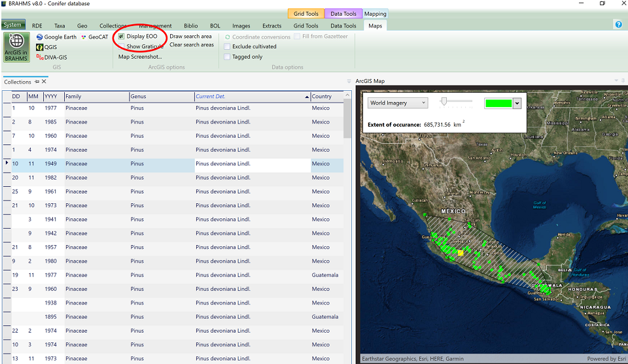
Task: Click Pinaceae cell in 1982 row
Action: 97,178
